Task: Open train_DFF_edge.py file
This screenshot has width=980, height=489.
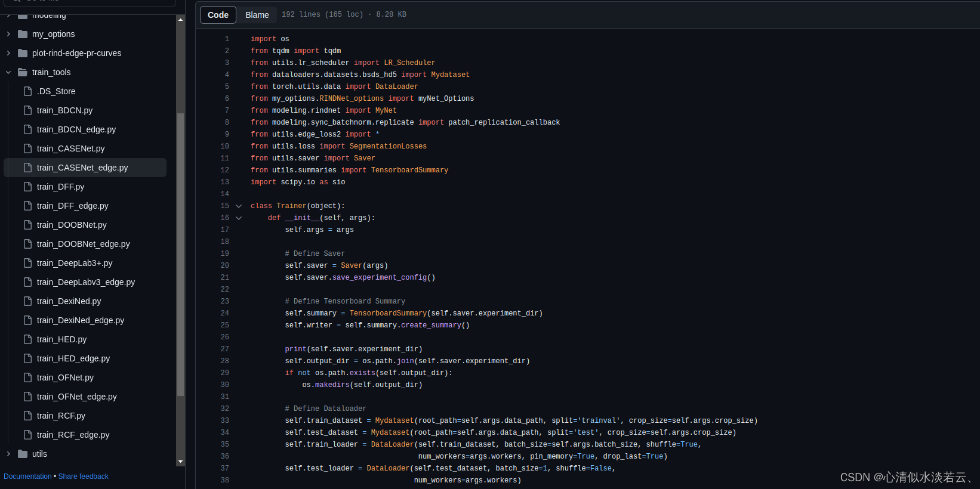Action: pos(73,206)
